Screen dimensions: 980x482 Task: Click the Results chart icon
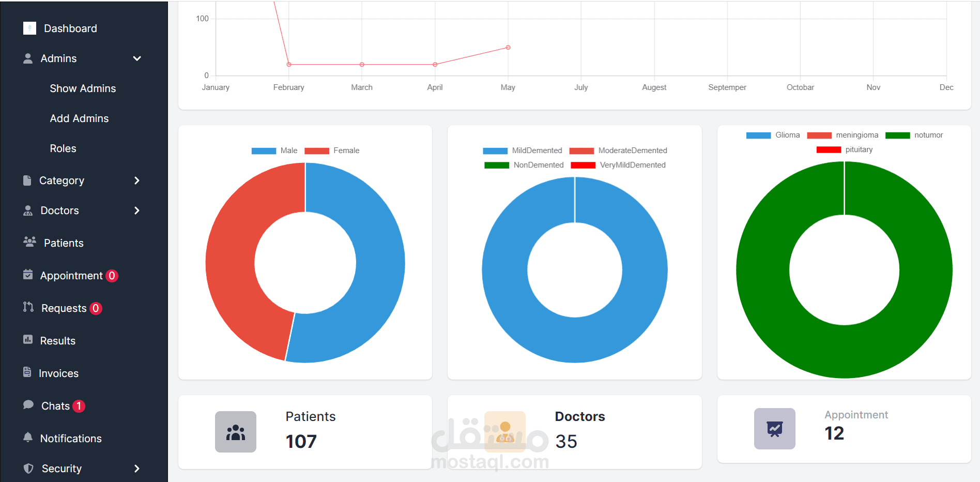coord(28,340)
